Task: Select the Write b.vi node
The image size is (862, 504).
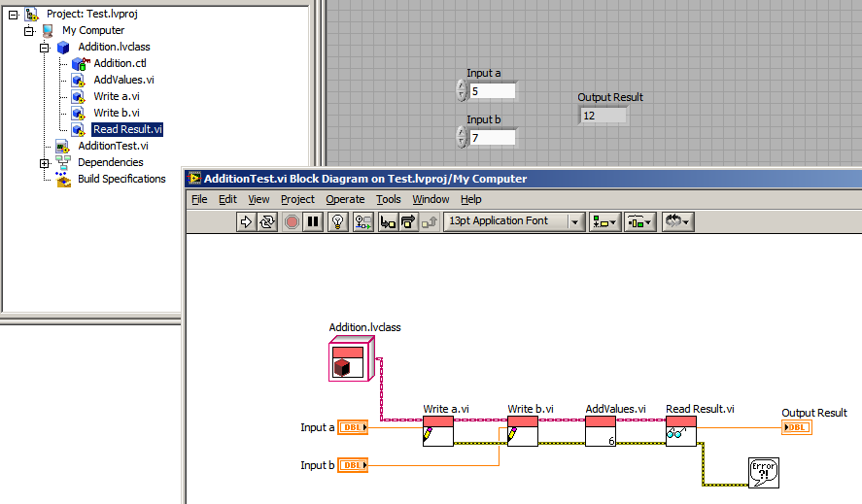Action: point(523,431)
